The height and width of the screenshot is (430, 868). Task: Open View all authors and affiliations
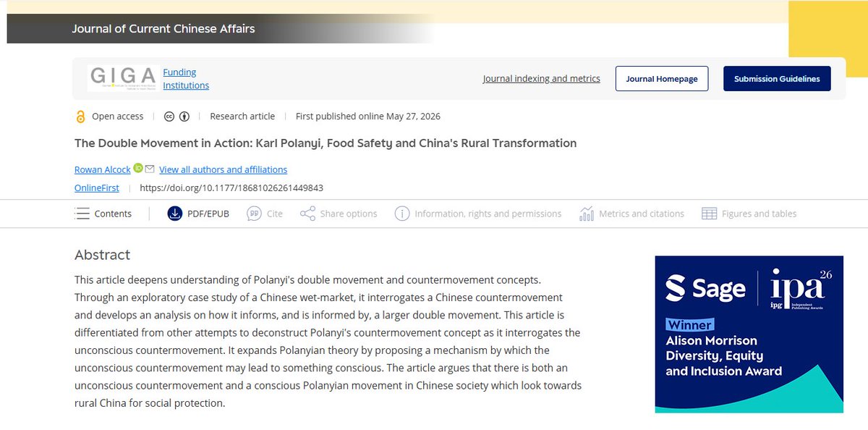click(223, 169)
